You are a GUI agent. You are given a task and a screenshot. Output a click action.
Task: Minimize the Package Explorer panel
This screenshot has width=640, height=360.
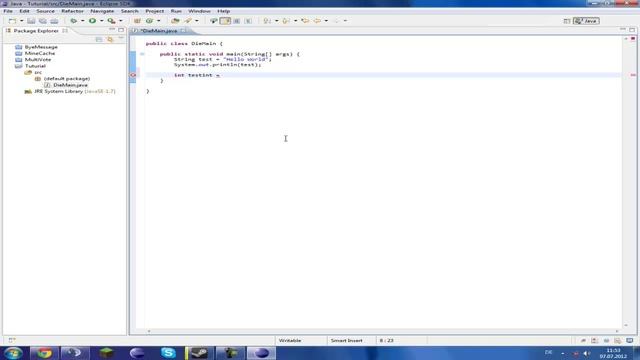(112, 30)
